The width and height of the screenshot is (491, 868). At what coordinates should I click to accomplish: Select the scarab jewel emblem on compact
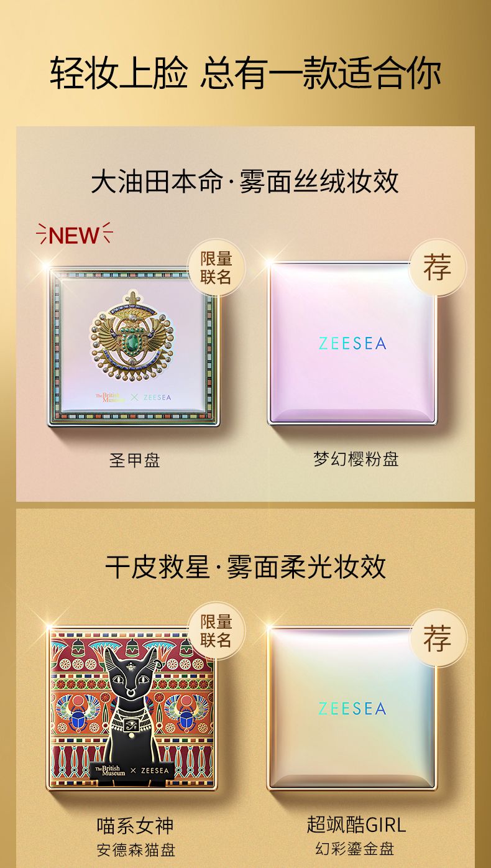coord(131,336)
